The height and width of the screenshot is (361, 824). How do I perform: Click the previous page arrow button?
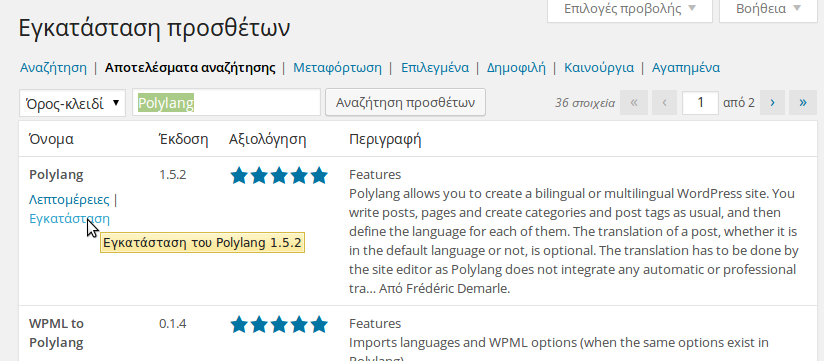(665, 102)
